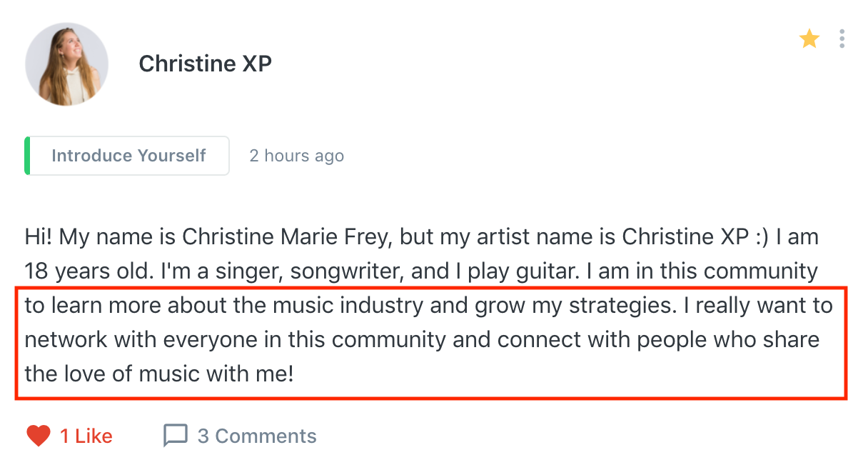This screenshot has width=868, height=475.
Task: Click the line "the love of music with me!"
Action: point(158,373)
